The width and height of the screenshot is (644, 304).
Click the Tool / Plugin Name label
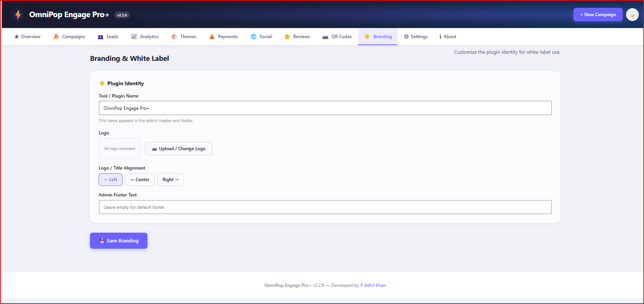point(118,96)
